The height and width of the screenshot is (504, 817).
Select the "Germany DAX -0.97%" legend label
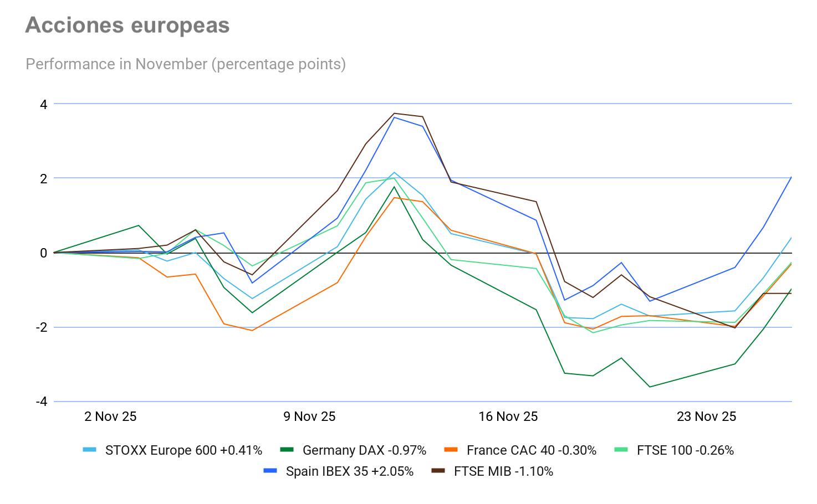tap(364, 450)
